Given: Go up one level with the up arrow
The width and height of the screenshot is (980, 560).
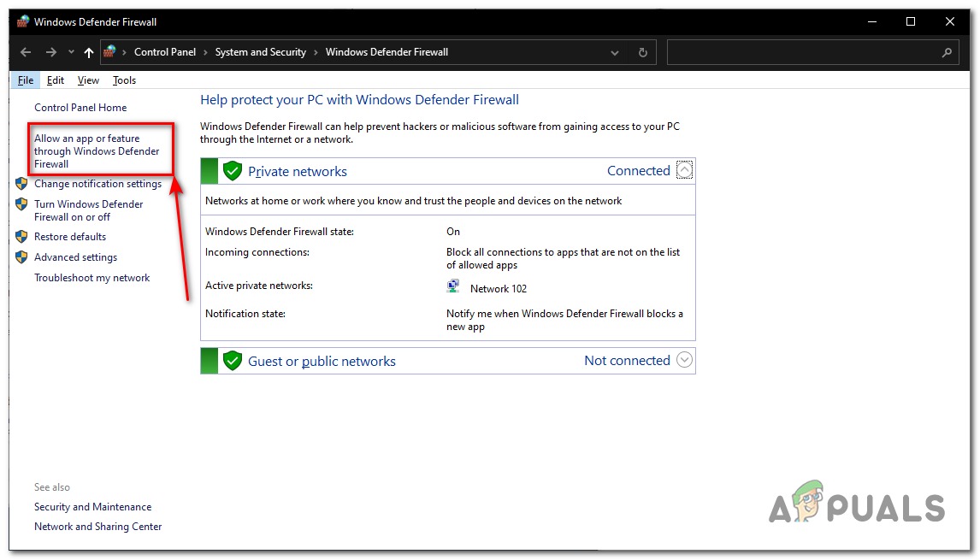Looking at the screenshot, I should pyautogui.click(x=89, y=52).
